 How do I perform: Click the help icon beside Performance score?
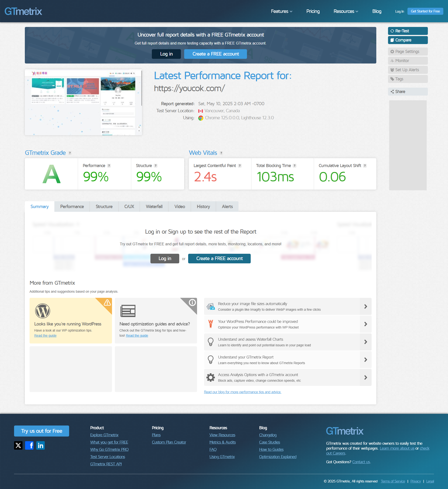[x=109, y=166]
